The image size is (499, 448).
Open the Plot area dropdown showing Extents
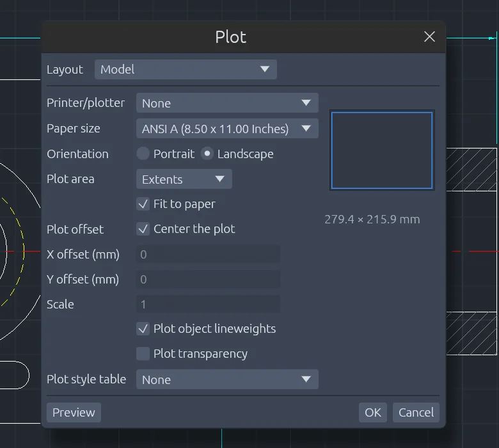tap(184, 179)
